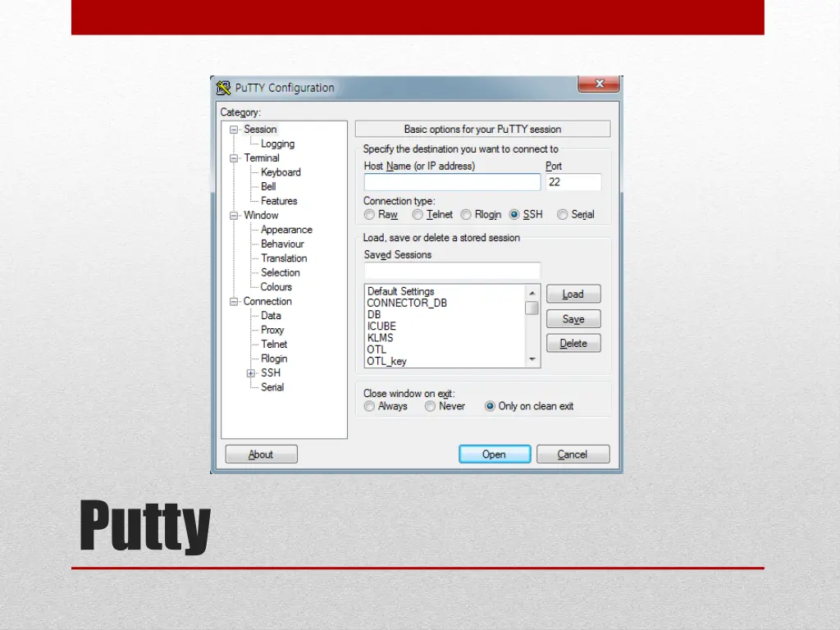Collapse the Session tree node
Screen dimensions: 840x630
click(x=234, y=130)
